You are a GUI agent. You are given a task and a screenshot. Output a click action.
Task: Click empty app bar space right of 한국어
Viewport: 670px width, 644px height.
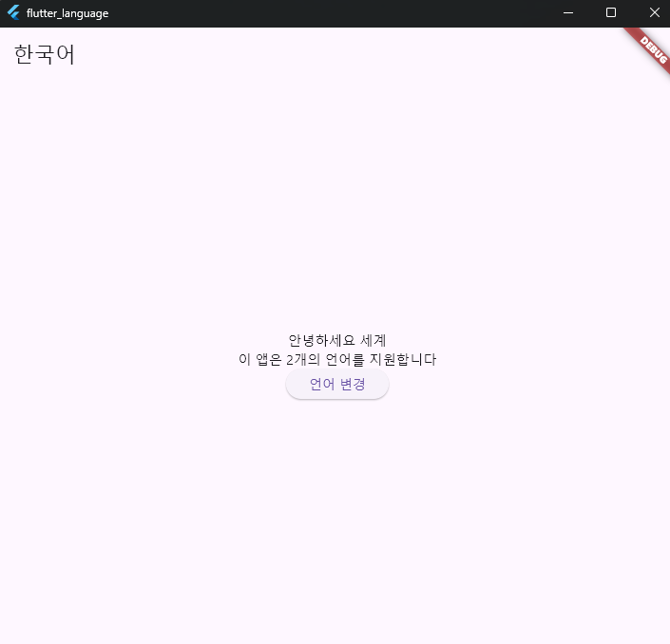tap(333, 55)
